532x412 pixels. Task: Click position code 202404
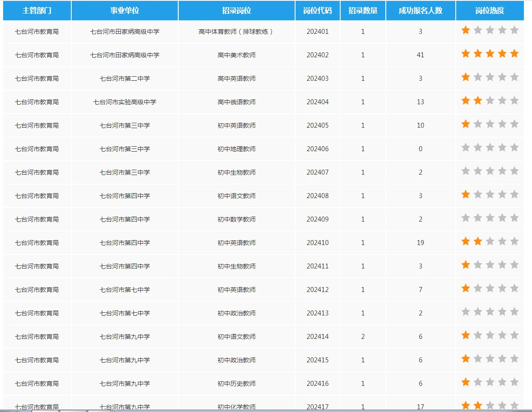click(x=318, y=102)
